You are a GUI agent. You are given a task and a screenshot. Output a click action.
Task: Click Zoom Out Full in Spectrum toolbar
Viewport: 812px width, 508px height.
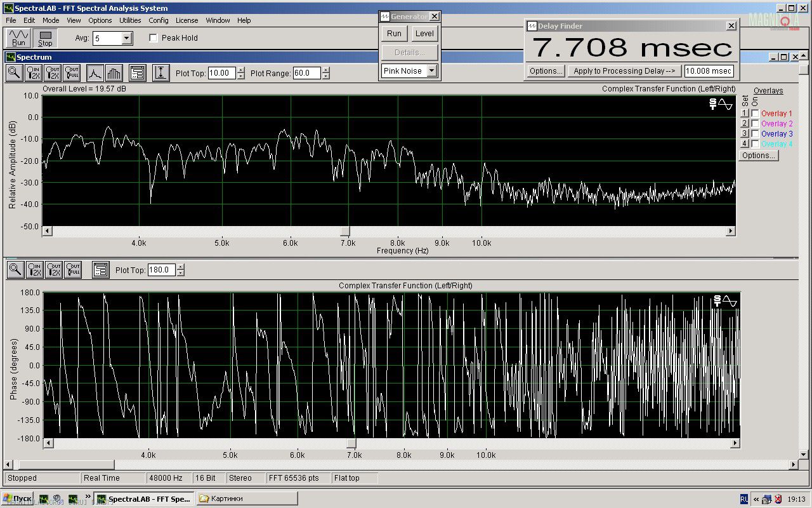72,73
